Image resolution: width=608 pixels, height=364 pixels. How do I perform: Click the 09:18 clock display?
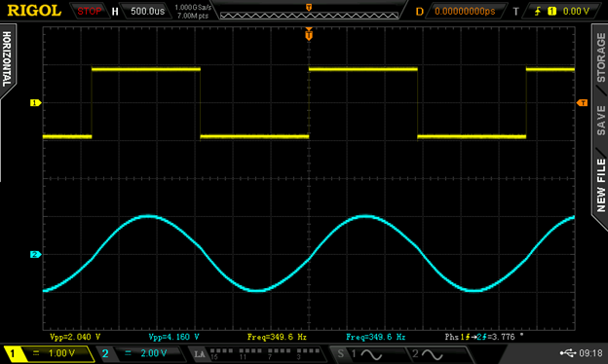click(590, 353)
